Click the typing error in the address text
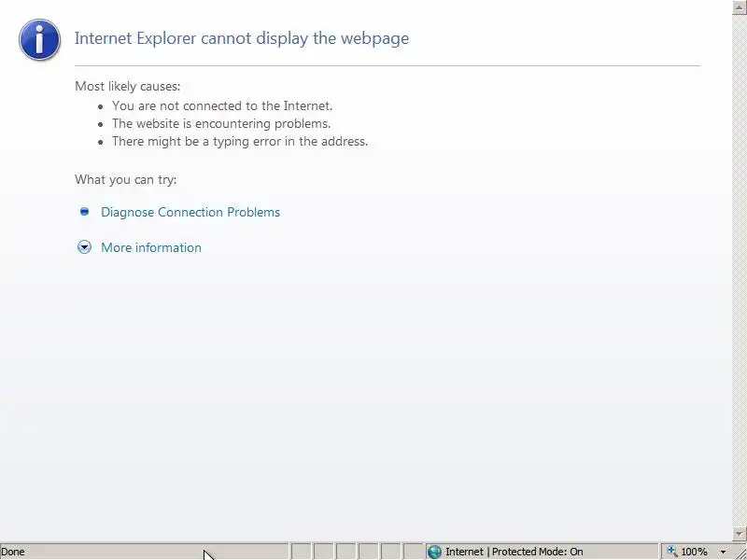 click(240, 142)
